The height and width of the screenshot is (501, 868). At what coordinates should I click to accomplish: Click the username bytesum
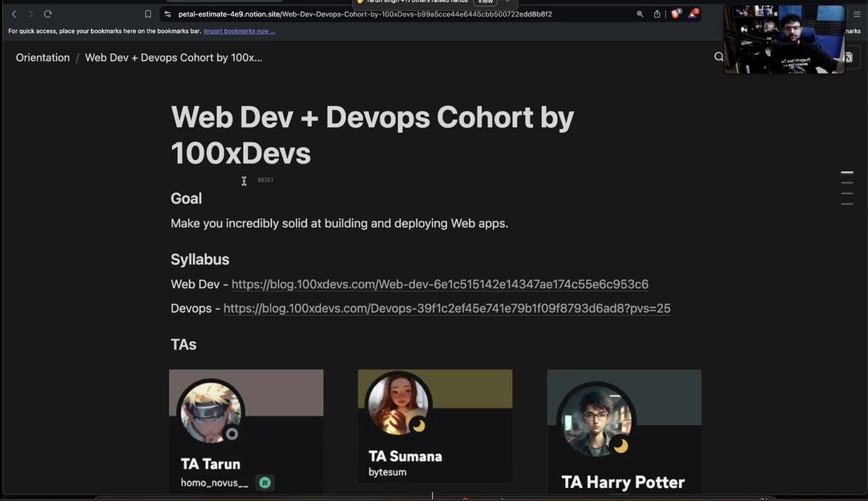coord(388,472)
